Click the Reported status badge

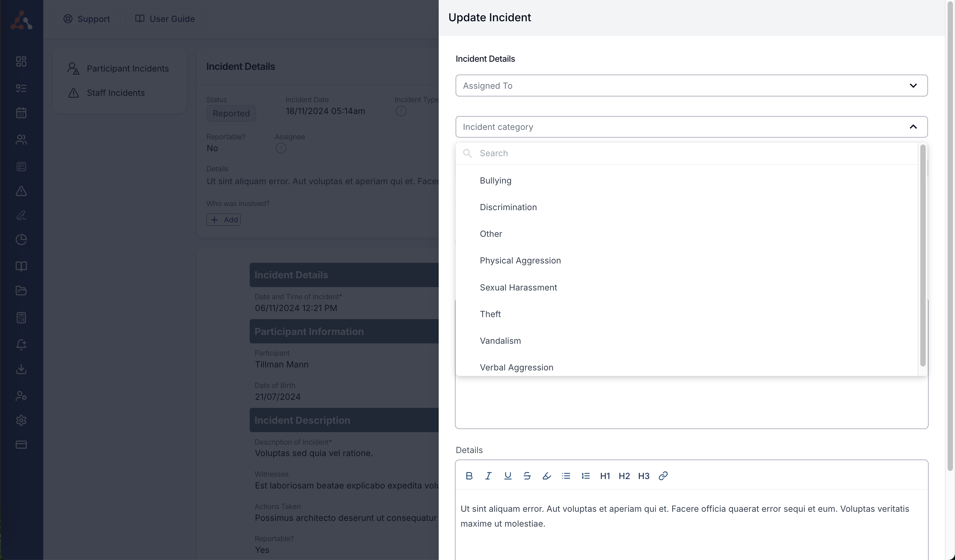tap(231, 113)
